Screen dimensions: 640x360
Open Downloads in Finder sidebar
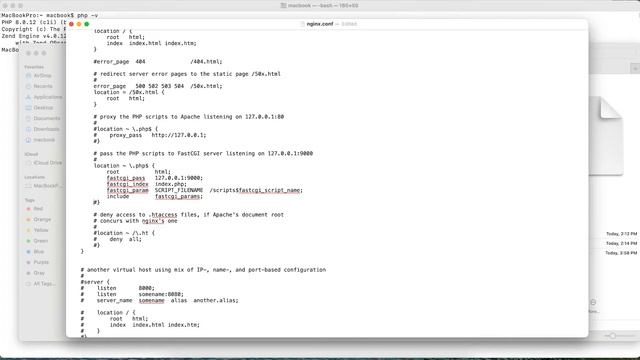pyautogui.click(x=42, y=129)
